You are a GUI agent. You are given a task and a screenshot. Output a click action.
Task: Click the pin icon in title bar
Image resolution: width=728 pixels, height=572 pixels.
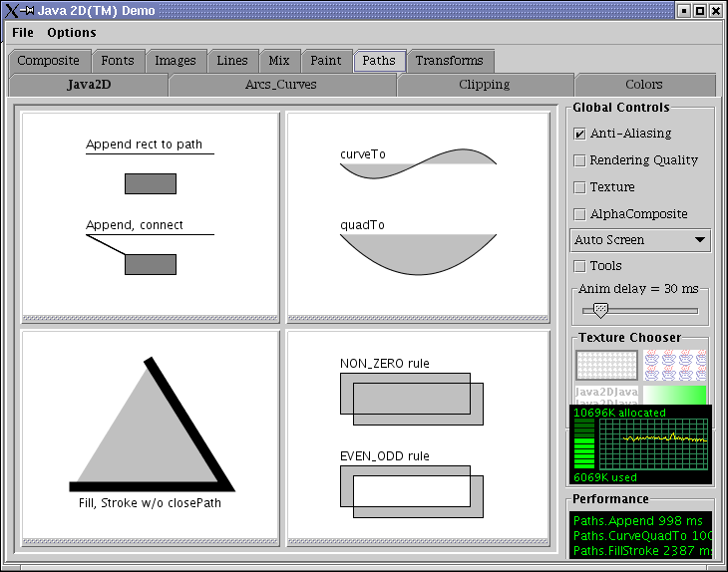click(x=28, y=11)
